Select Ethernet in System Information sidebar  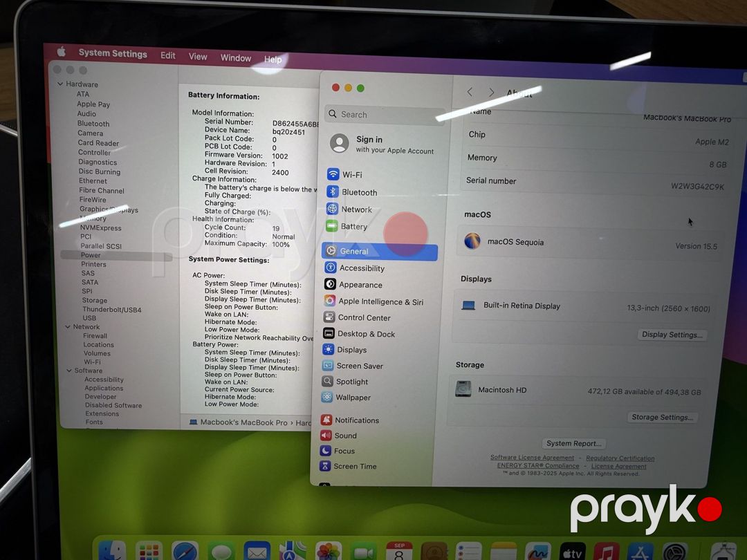coord(93,181)
